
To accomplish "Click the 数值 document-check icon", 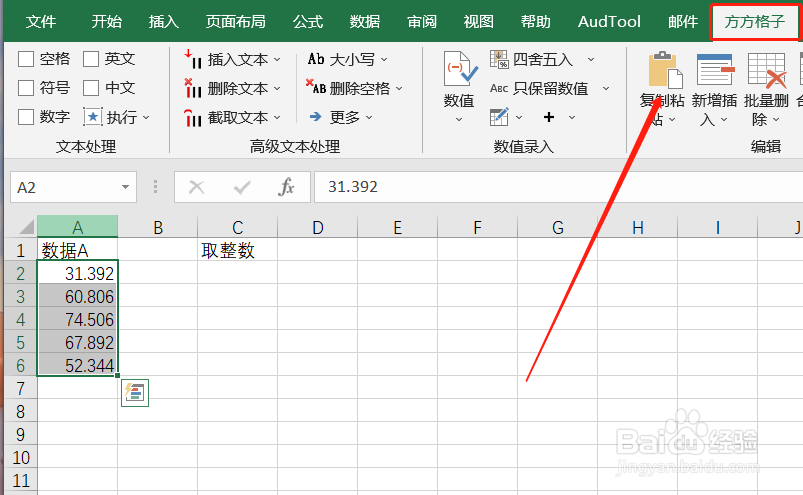I will coord(459,69).
